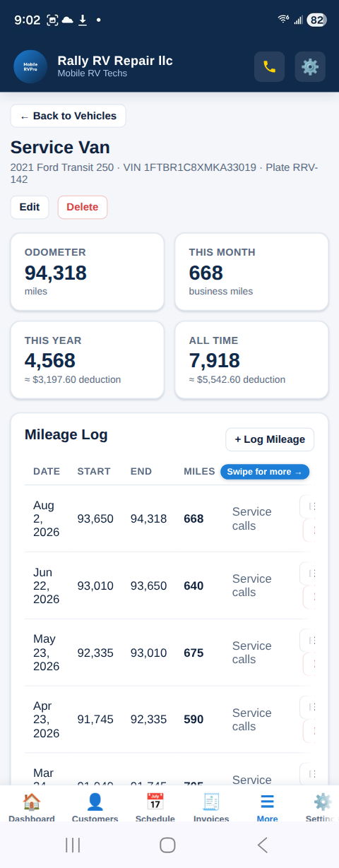Viewport: 339px width, 868px height.
Task: Click the VIN and plate details line
Action: coord(164,174)
